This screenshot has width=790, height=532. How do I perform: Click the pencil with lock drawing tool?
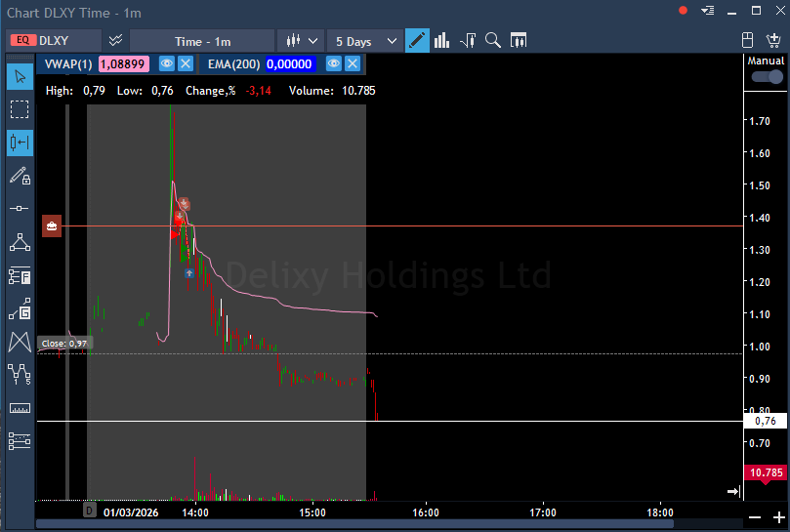click(20, 176)
